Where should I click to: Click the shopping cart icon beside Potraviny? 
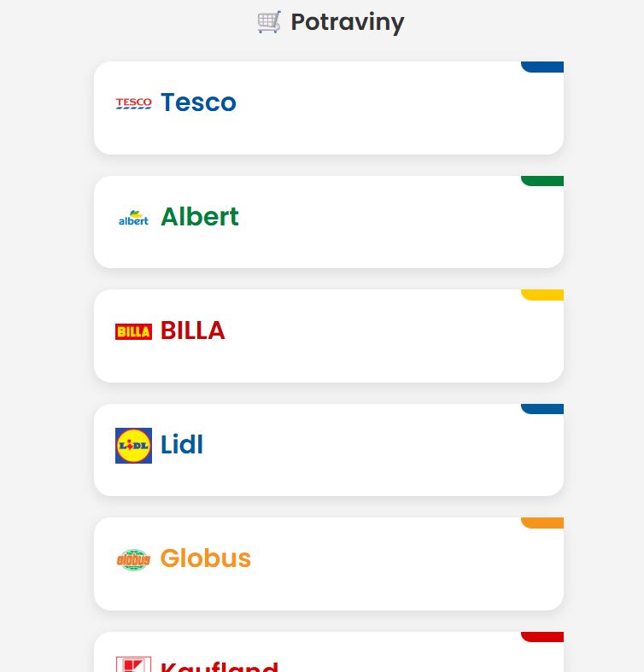point(269,22)
